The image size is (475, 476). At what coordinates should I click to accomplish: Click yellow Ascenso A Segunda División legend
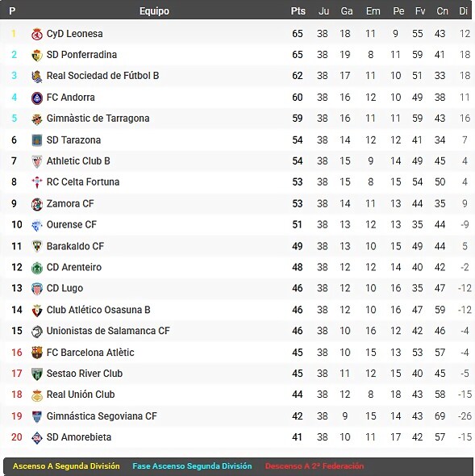66,466
